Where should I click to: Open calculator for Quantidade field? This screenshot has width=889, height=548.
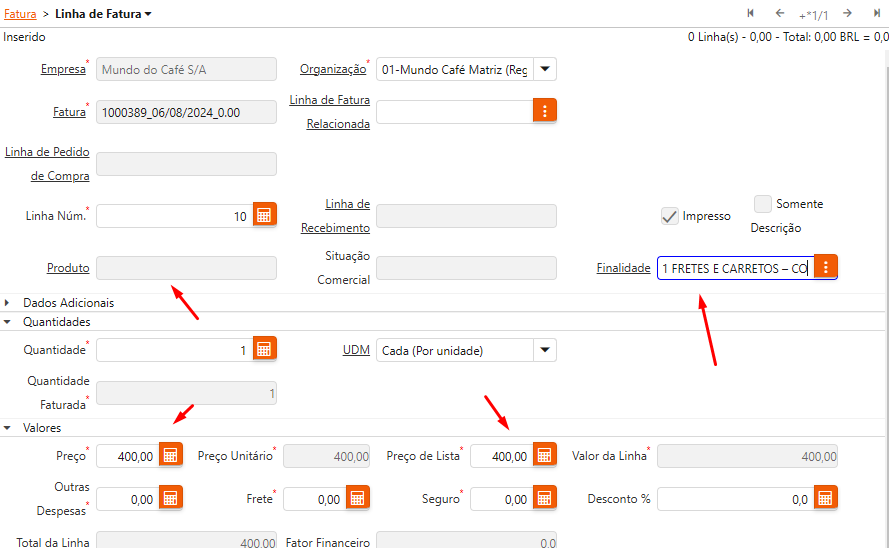(264, 349)
